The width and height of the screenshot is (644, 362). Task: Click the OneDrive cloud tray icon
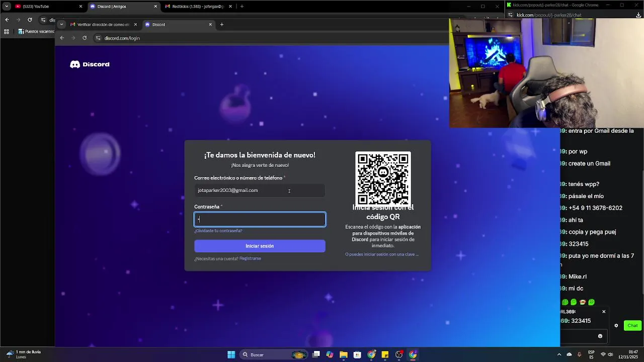[x=570, y=354]
